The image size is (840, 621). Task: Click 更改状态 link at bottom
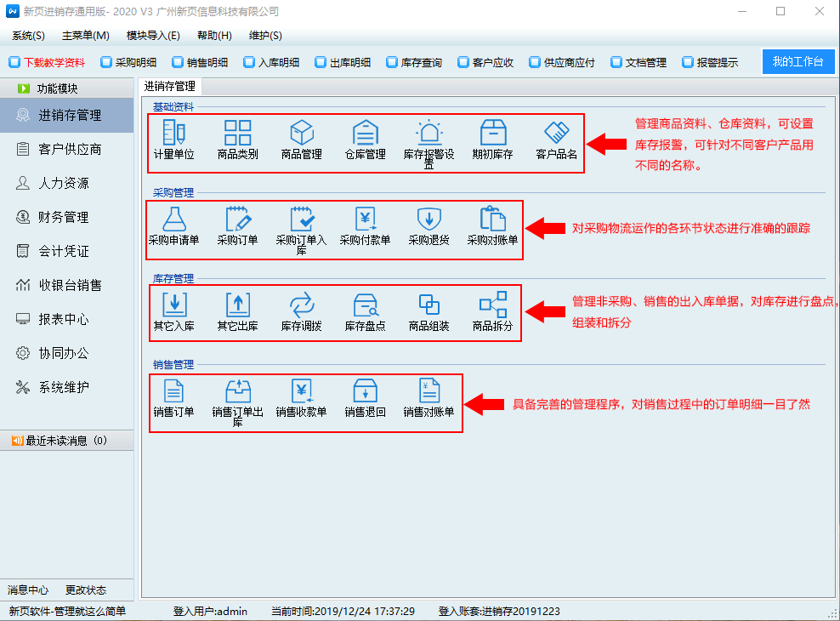86,590
